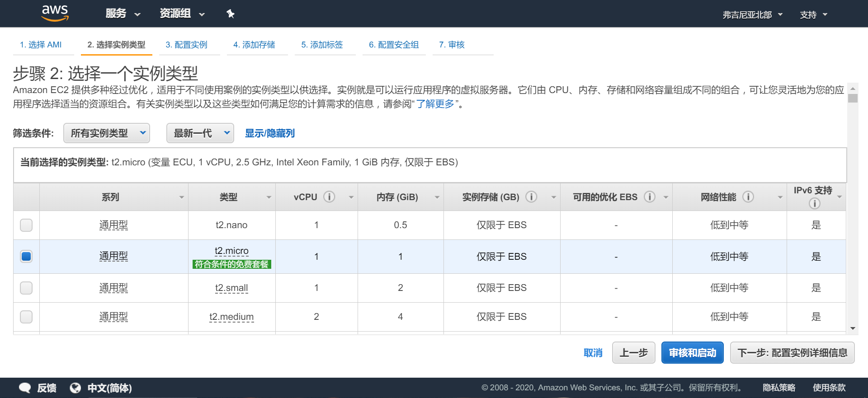Click 仅限于 EBS in t2.small row
The height and width of the screenshot is (398, 868).
point(501,288)
